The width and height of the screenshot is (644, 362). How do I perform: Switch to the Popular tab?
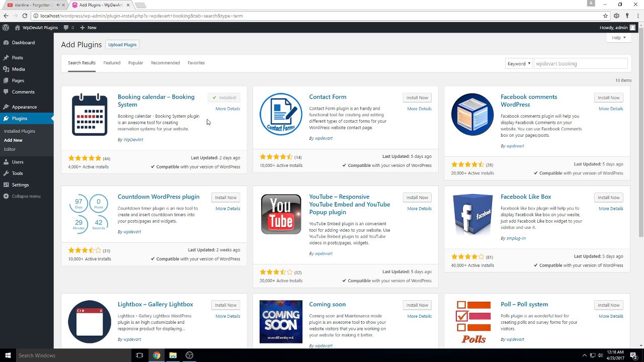[135, 63]
